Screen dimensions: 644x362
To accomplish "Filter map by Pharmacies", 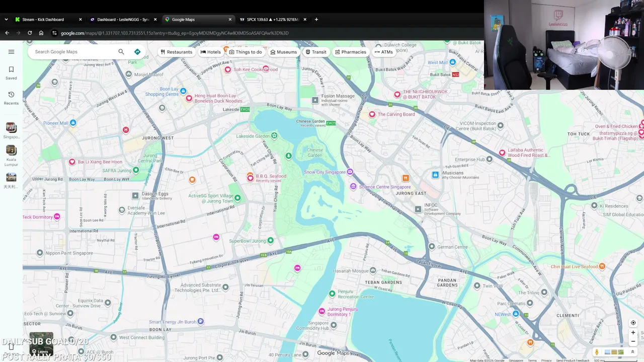I will [x=351, y=52].
